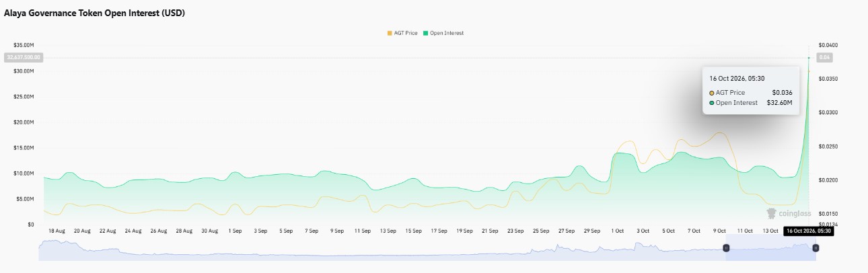
Task: Click the $5.00M y-axis label
Action: (x=25, y=198)
